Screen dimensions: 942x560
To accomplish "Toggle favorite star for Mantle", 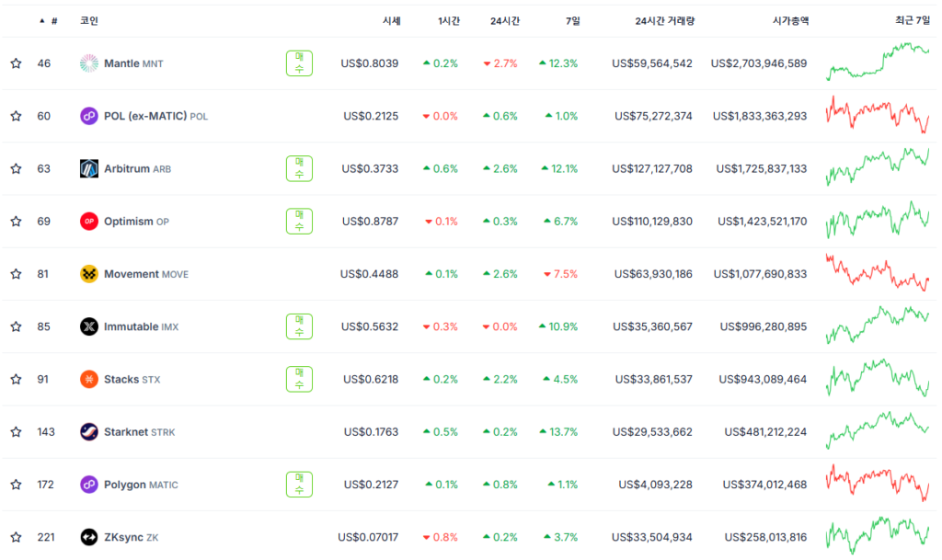I will click(16, 63).
